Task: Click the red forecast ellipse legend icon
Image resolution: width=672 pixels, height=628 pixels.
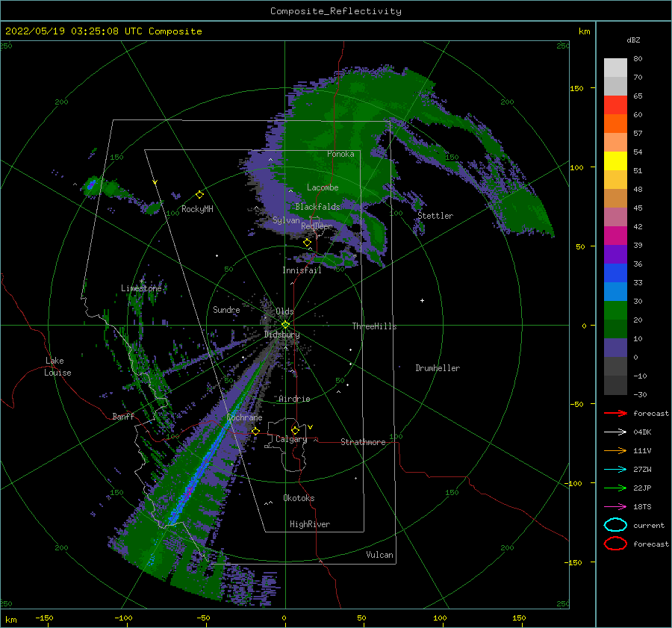Action: (615, 544)
